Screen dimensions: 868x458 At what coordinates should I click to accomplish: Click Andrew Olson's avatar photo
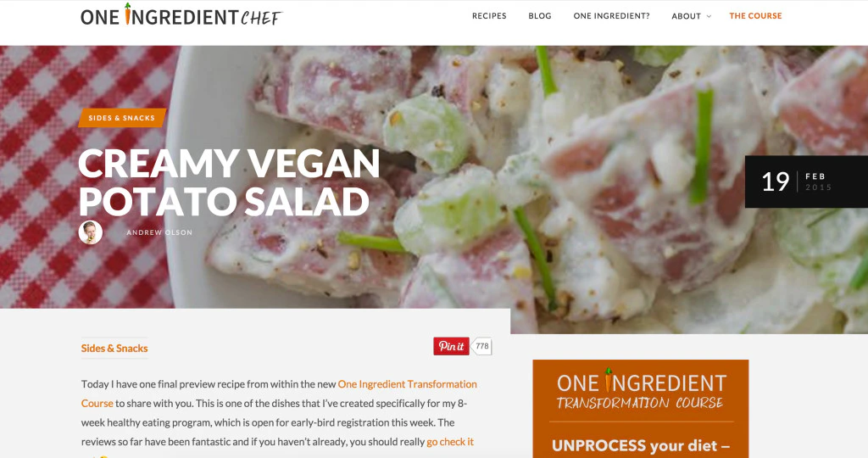coord(90,232)
